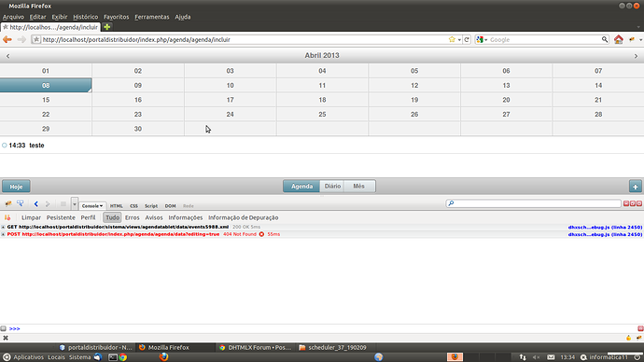Switch to Mês view
This screenshot has width=644, height=362.
pyautogui.click(x=359, y=187)
